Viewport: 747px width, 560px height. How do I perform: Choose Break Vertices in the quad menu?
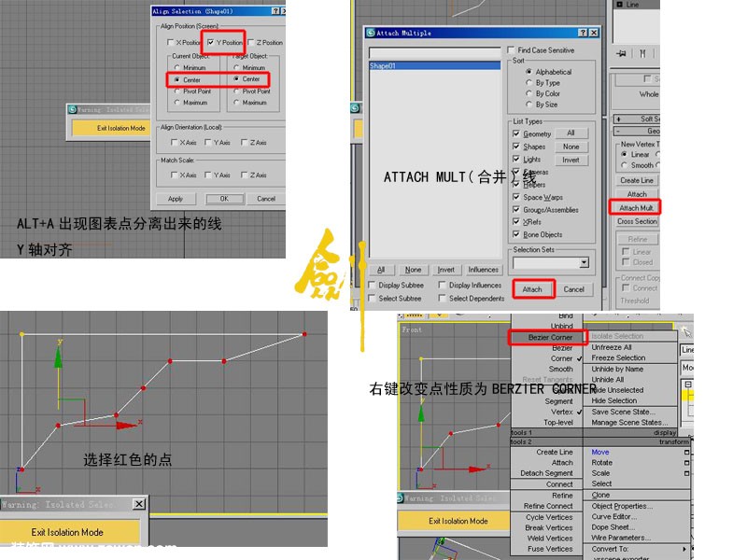point(549,527)
